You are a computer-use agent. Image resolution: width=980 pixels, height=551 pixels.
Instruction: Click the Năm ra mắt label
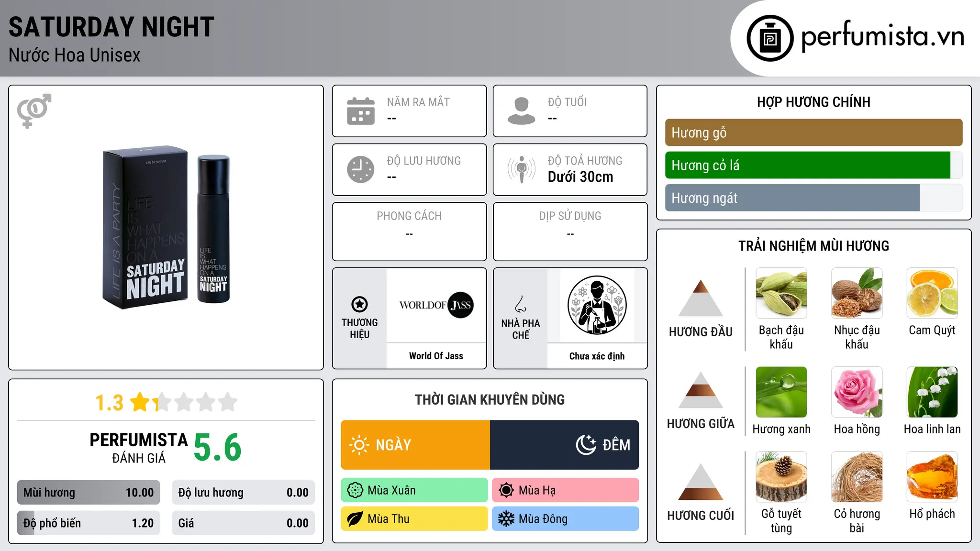coord(418,102)
